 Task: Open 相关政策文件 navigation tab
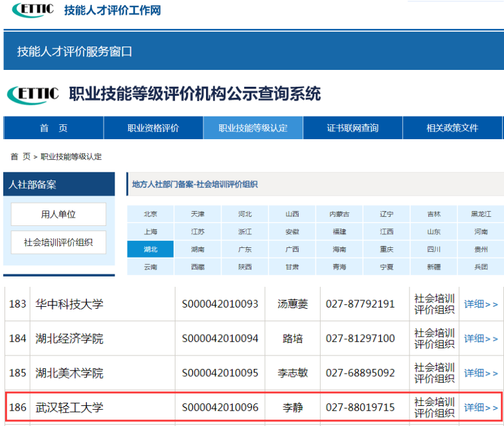pos(452,128)
